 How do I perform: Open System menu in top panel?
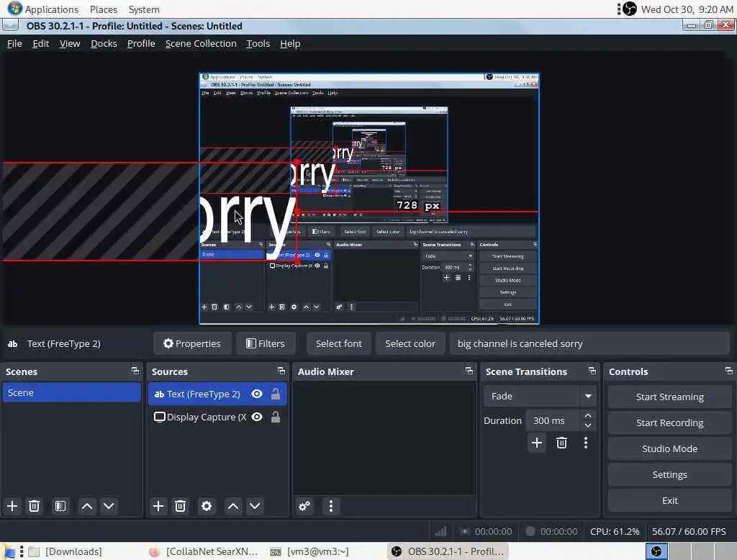(144, 9)
